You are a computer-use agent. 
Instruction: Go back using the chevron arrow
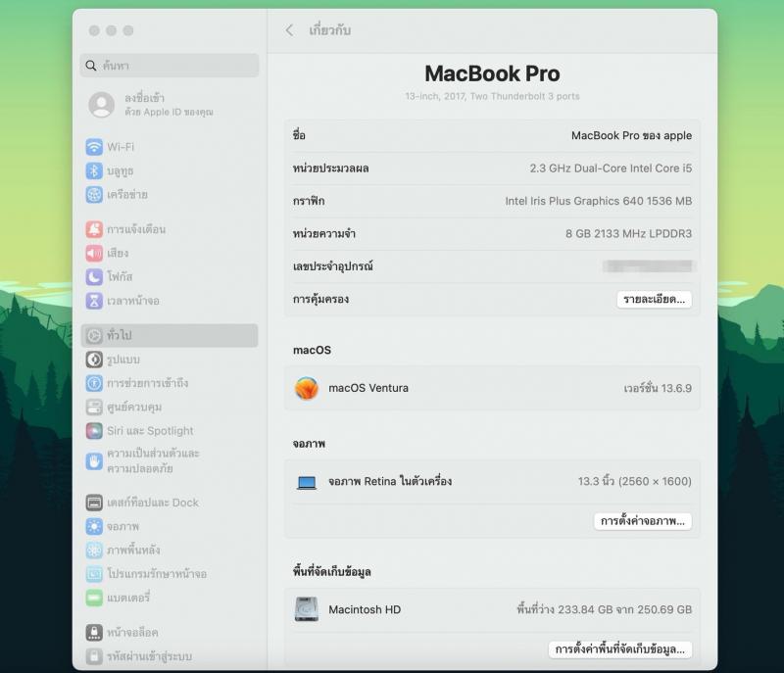click(289, 30)
